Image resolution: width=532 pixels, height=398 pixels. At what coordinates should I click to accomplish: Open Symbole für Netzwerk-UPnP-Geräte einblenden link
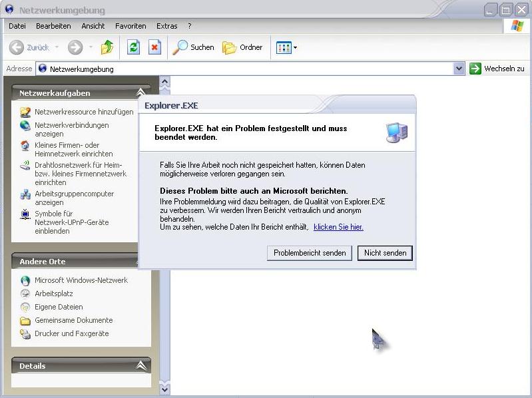[72, 222]
